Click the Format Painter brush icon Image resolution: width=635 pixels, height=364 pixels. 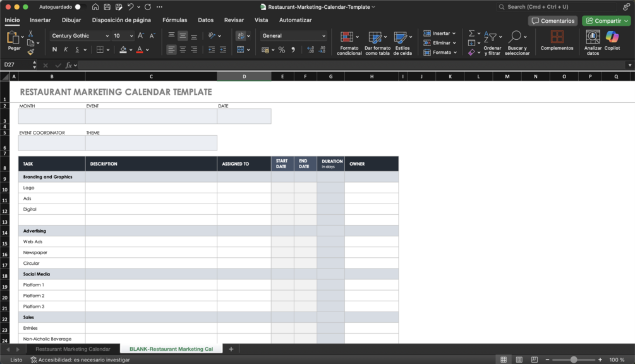pos(30,52)
